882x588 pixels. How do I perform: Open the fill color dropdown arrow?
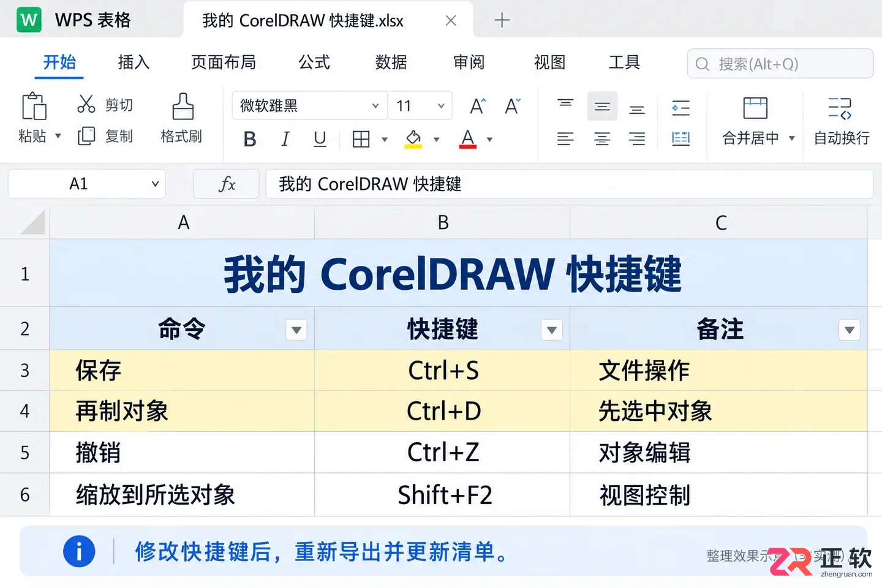point(436,140)
